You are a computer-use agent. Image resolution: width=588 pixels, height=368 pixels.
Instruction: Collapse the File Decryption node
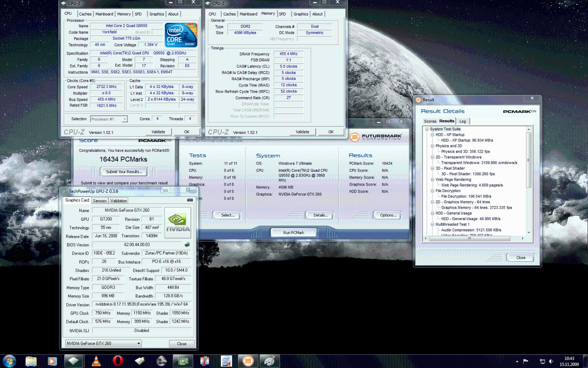click(432, 191)
